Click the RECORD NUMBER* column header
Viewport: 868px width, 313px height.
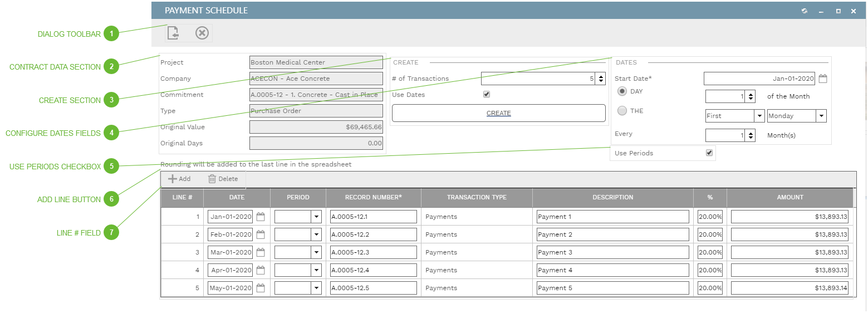[x=374, y=197]
